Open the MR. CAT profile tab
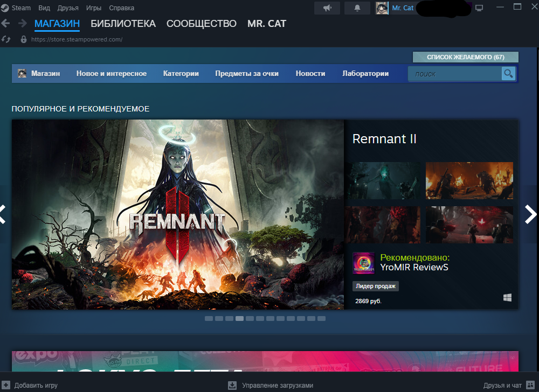Screen dimensions: 539x392 pos(267,23)
